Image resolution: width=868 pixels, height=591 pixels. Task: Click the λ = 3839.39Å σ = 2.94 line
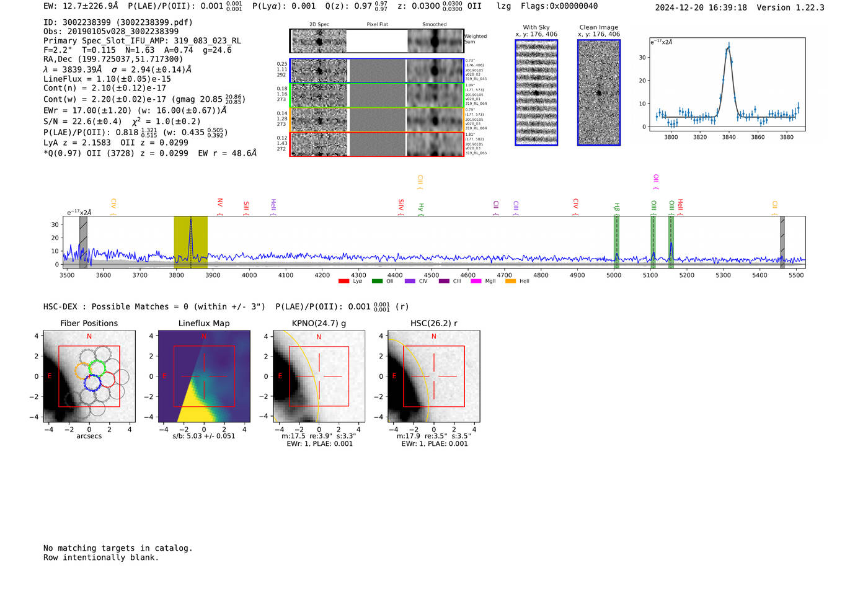pyautogui.click(x=118, y=69)
